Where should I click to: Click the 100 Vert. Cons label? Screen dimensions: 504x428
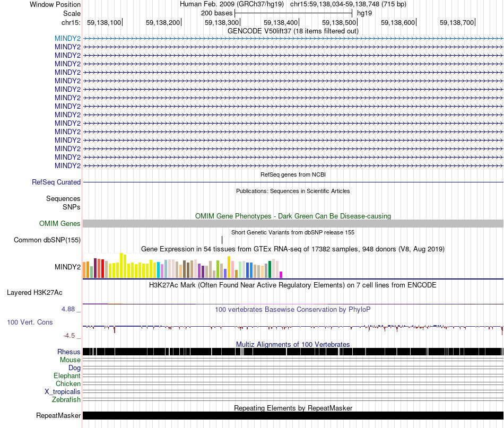coord(30,322)
